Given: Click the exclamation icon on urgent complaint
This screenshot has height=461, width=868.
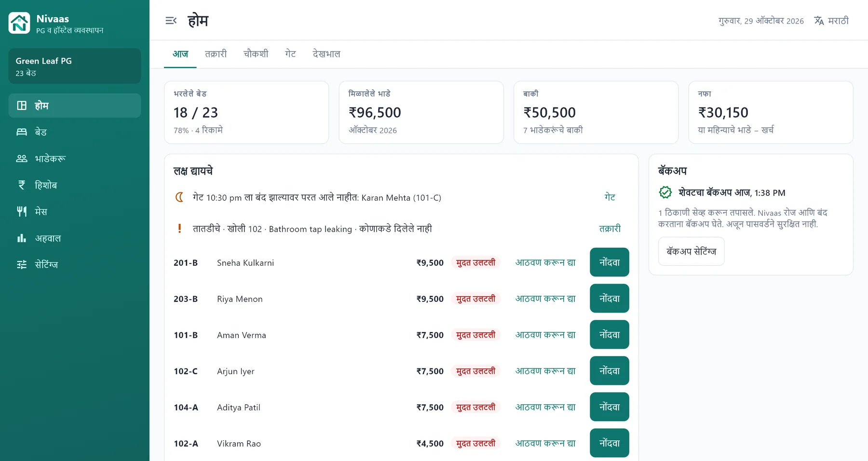Looking at the screenshot, I should click(179, 229).
